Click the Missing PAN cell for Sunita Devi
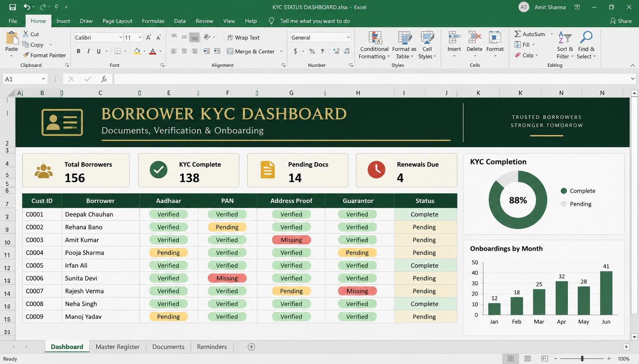This screenshot has width=639, height=364. click(x=227, y=278)
